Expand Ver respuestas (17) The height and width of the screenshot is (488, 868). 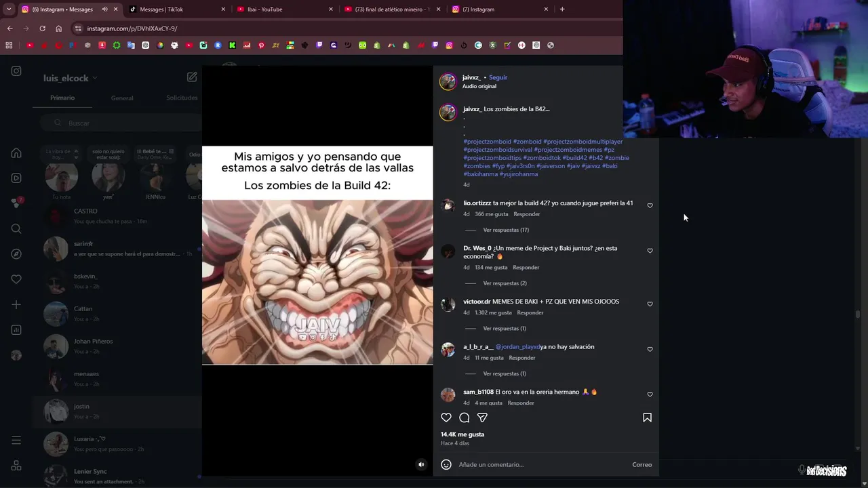(506, 230)
